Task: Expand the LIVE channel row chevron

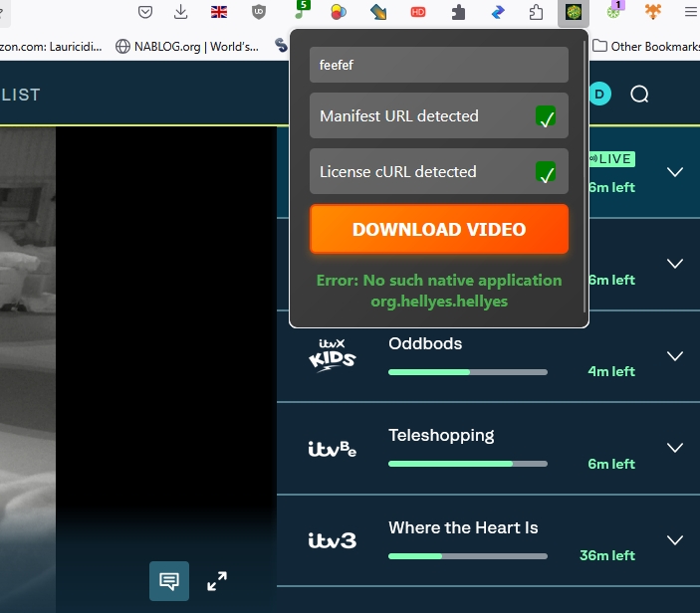Action: 675,172
